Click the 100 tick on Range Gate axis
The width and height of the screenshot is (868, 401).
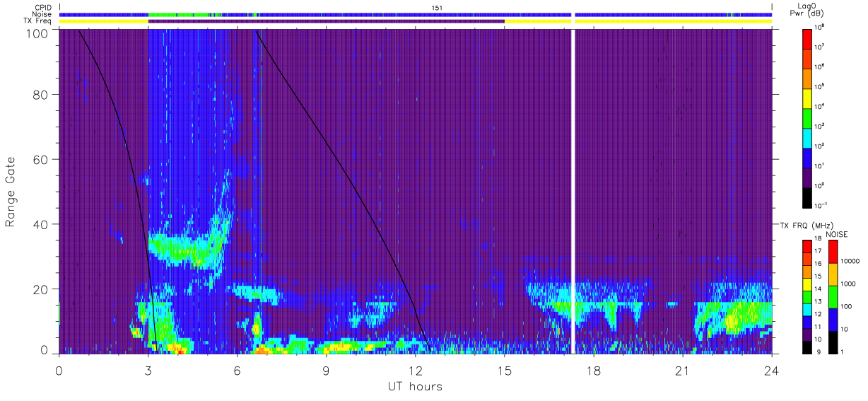[x=36, y=33]
